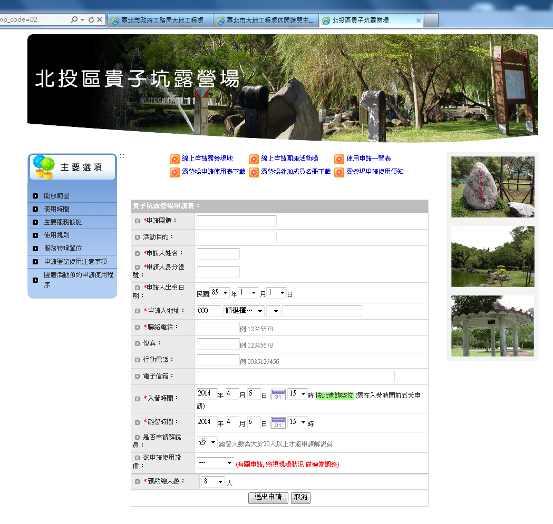Click the 活動目的 input field
This screenshot has height=524, width=553.
[237, 237]
